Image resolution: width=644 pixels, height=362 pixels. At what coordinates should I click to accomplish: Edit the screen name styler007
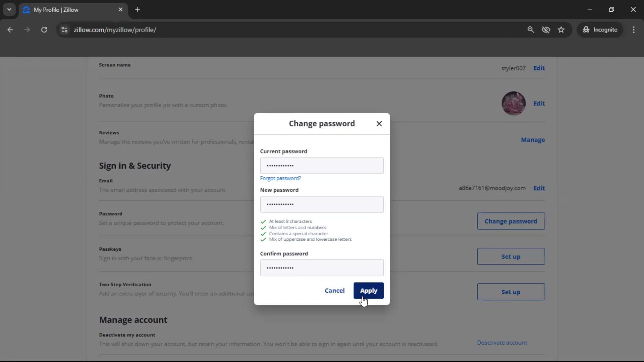539,68
